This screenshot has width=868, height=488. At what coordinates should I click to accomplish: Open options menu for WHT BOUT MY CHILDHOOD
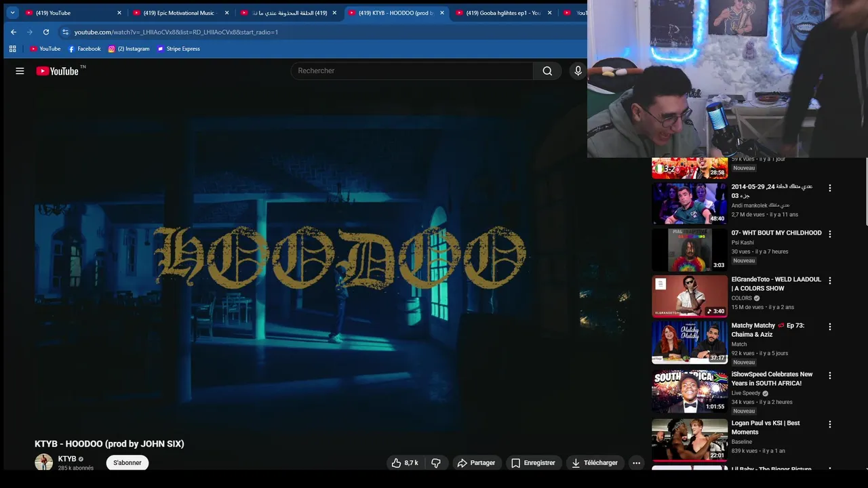tap(829, 234)
